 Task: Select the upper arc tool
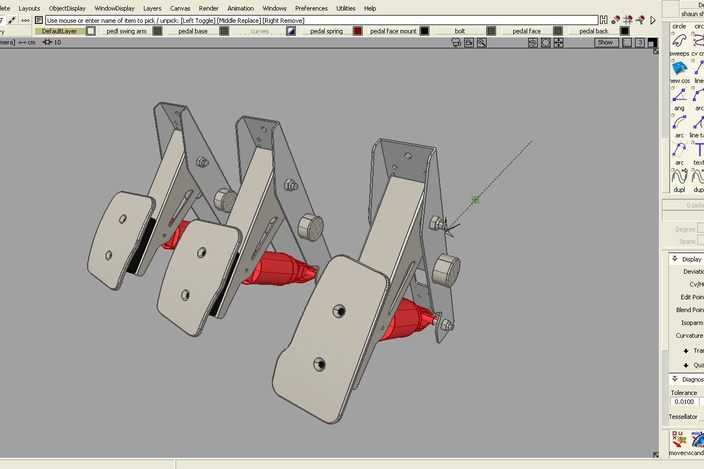tap(679, 122)
